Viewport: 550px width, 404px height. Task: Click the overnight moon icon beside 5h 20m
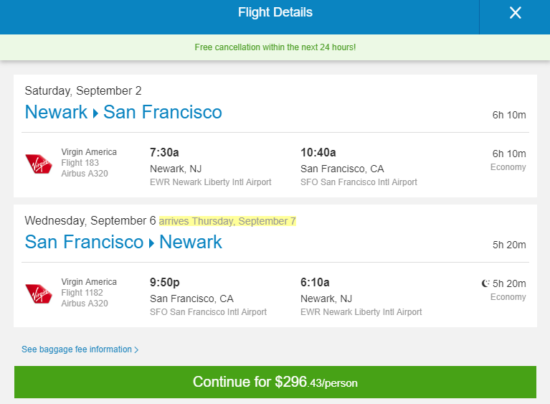pos(485,283)
